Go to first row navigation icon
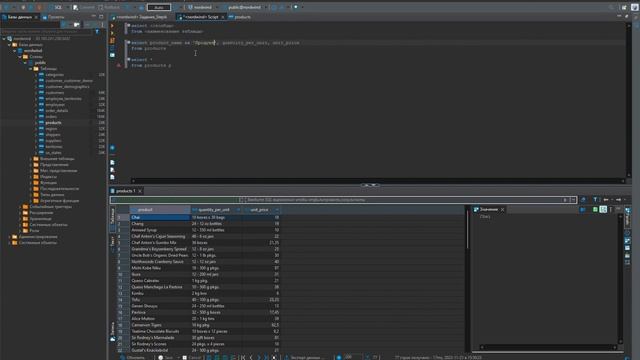Screen dimensions: 640x360 click(x=243, y=358)
